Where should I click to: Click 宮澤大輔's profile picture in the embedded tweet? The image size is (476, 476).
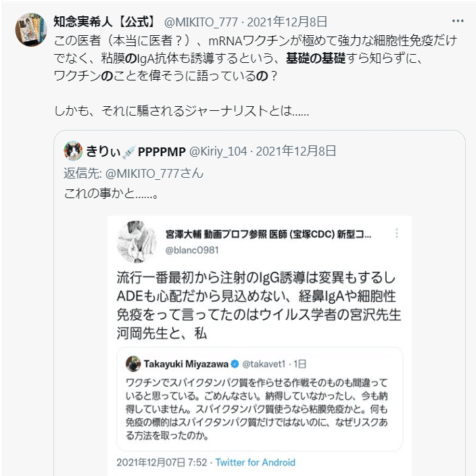137,241
